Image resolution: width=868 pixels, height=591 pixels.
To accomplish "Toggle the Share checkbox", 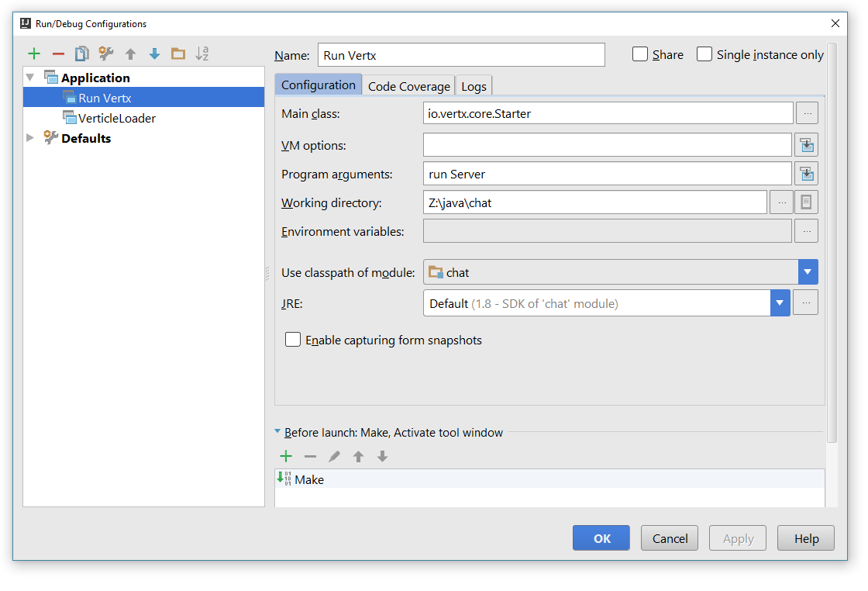I will coord(640,54).
